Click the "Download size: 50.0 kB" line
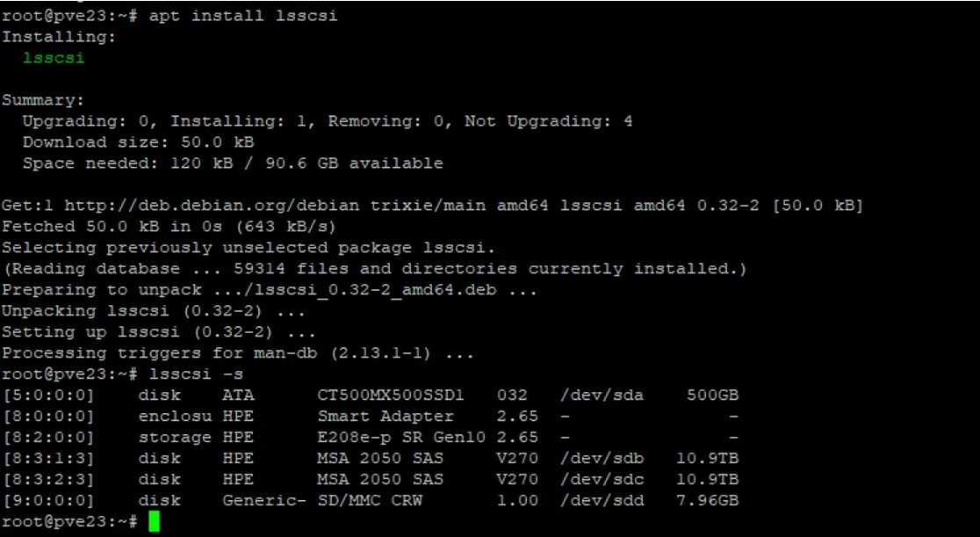This screenshot has width=980, height=537. point(138,142)
